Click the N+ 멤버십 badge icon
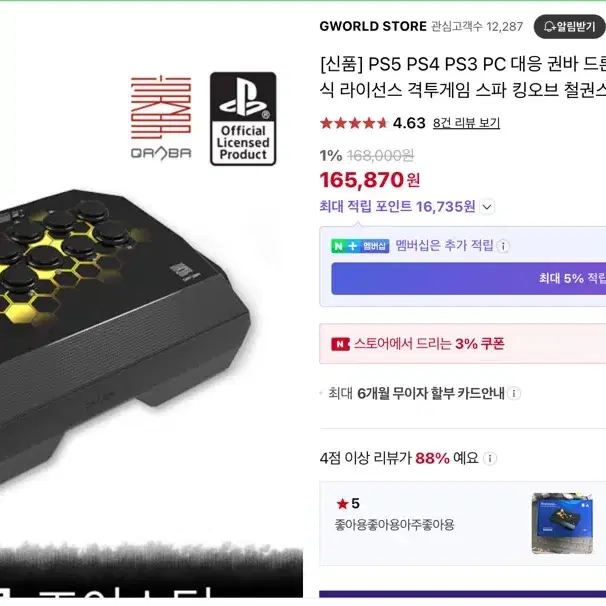The height and width of the screenshot is (606, 606). click(x=360, y=246)
